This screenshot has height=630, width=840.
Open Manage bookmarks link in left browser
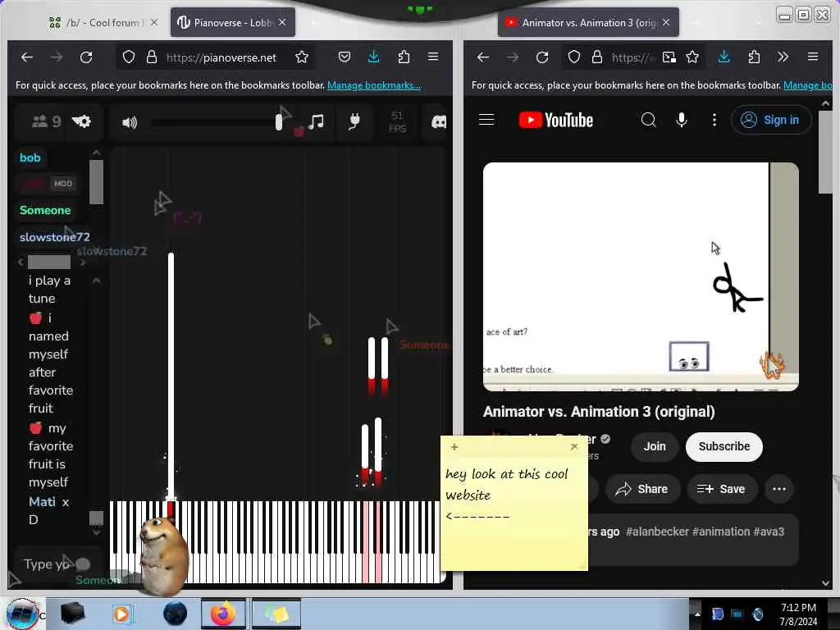pyautogui.click(x=374, y=85)
